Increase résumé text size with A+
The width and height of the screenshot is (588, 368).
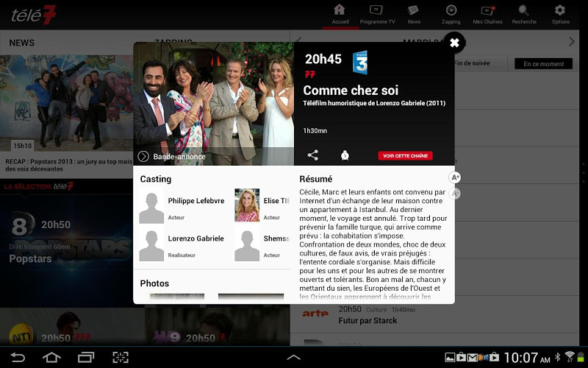[x=455, y=177]
